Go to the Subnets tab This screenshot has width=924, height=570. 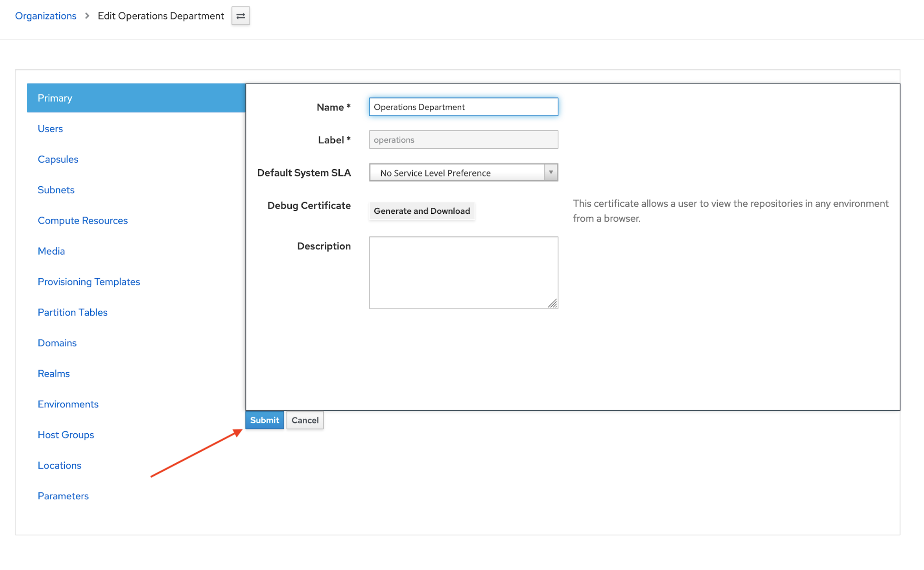click(x=56, y=190)
